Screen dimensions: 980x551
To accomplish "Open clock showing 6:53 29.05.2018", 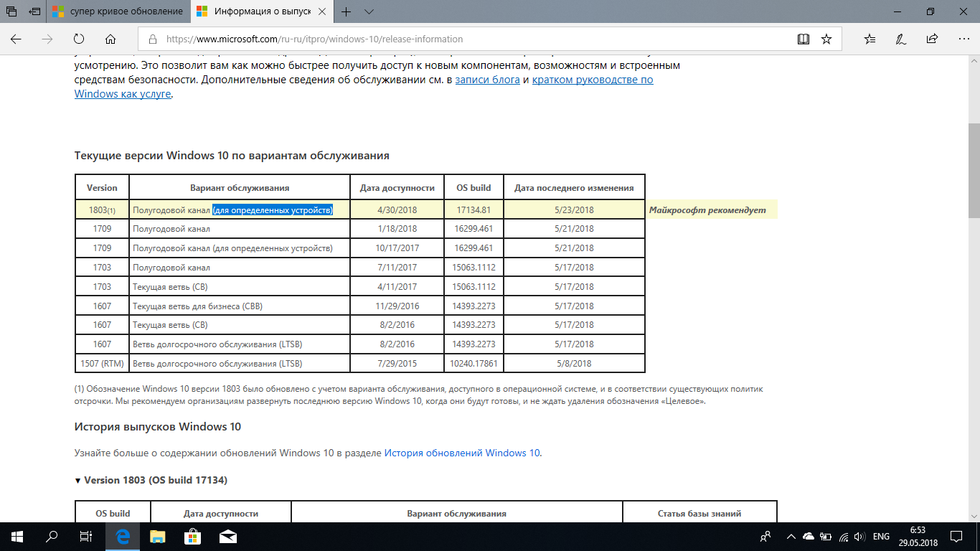I will click(918, 537).
